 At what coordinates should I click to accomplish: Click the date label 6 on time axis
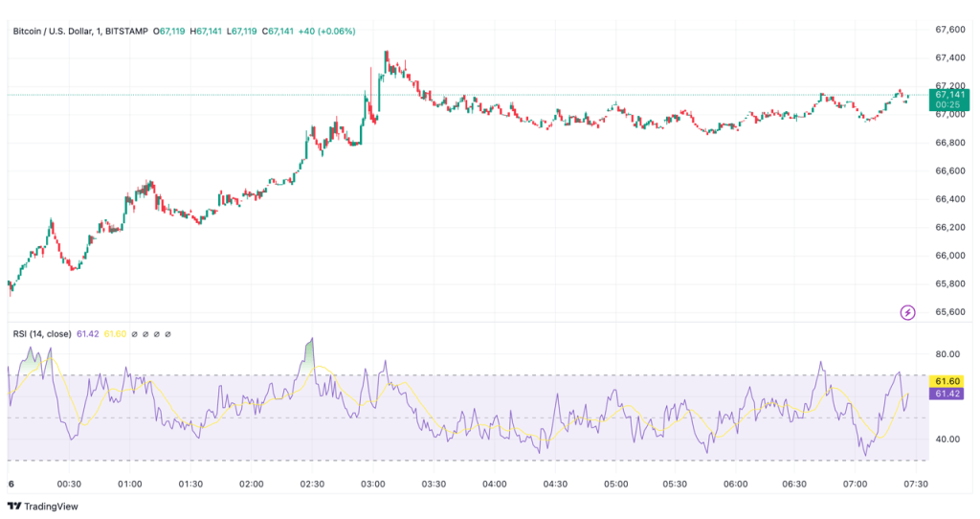(11, 484)
